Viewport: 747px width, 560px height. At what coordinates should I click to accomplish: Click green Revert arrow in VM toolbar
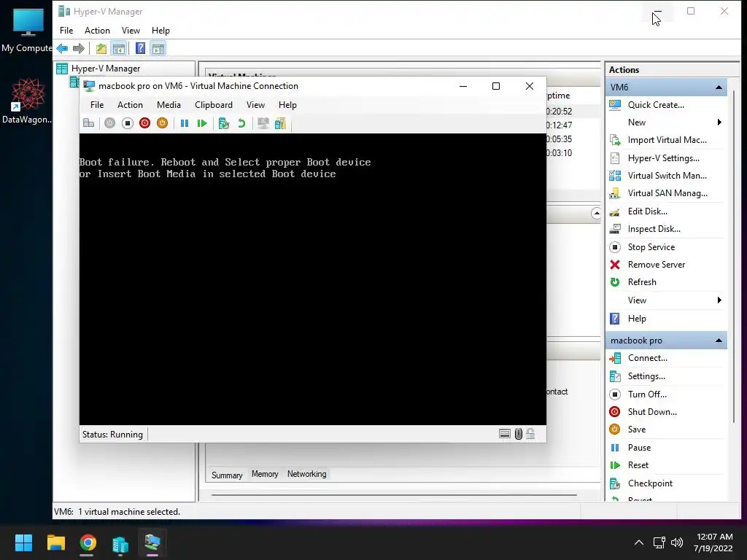pyautogui.click(x=241, y=123)
